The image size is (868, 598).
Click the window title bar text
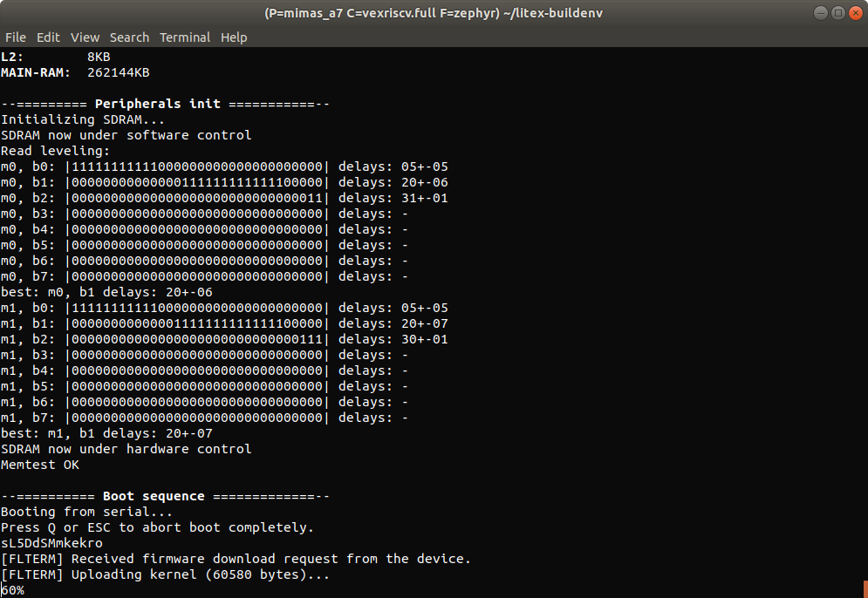pos(434,13)
